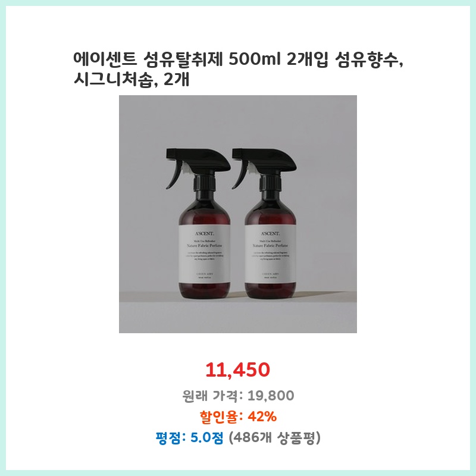Click the 42% discount value
The width and height of the screenshot is (476, 476).
[262, 416]
